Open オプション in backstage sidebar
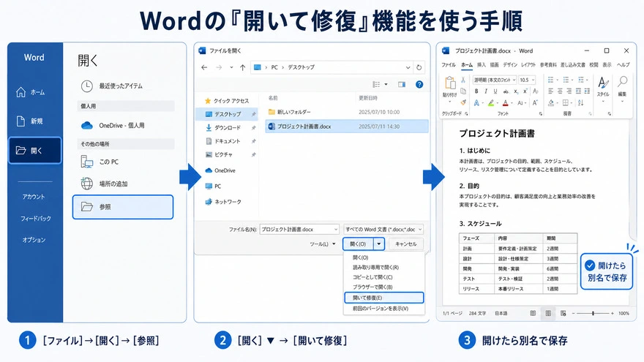Viewport: 644px width, 362px height. [x=34, y=240]
